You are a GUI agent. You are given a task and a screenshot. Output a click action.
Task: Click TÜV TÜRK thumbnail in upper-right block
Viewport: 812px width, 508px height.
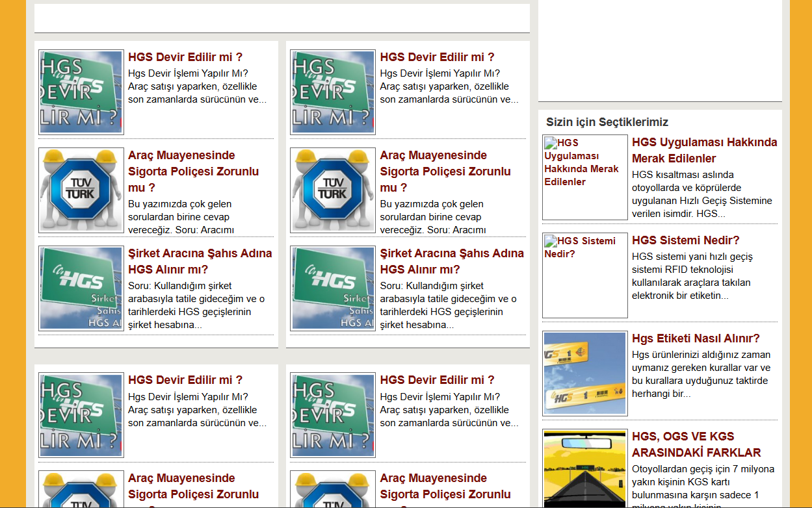(333, 190)
